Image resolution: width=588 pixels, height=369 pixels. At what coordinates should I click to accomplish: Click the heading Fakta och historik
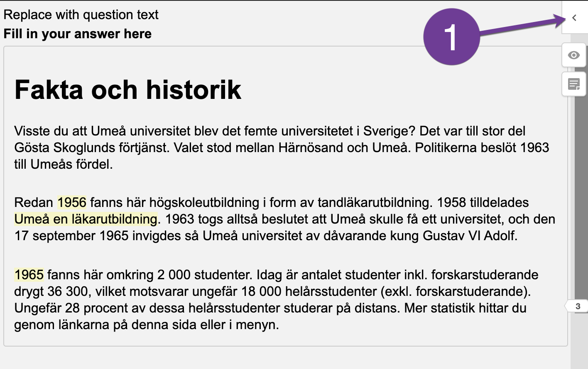click(128, 89)
